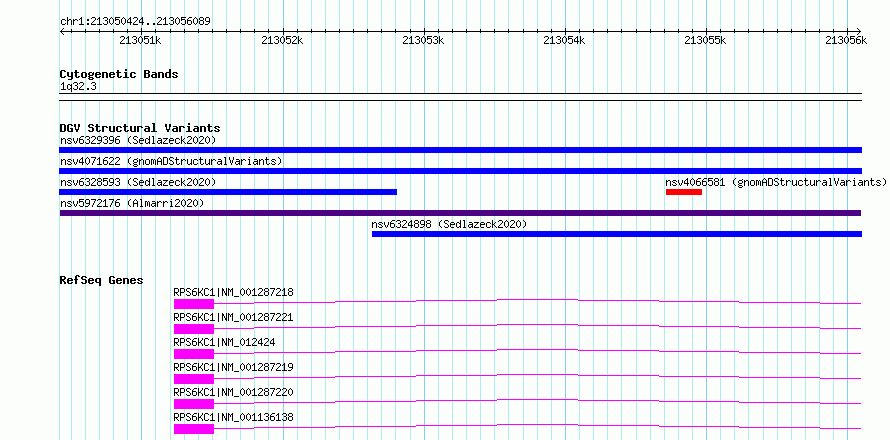Screen dimensions: 890x440
Task: Click the magenta exon of NM_001136138
Action: pyautogui.click(x=194, y=429)
